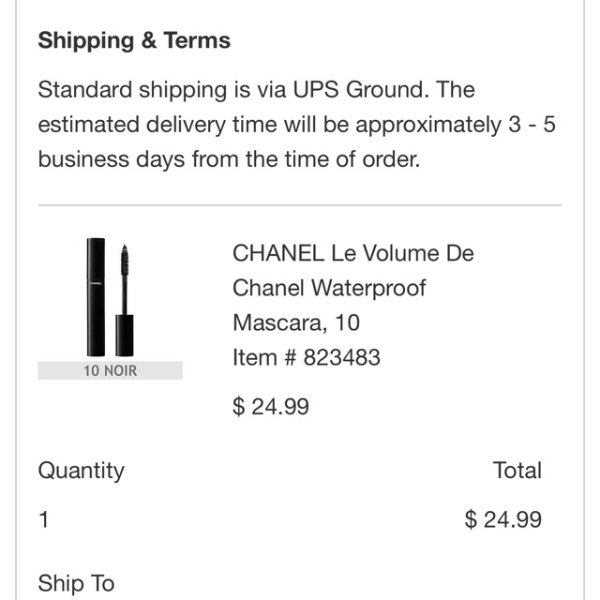This screenshot has height=600, width=600.
Task: Open the Ship To section heading
Action: click(76, 583)
